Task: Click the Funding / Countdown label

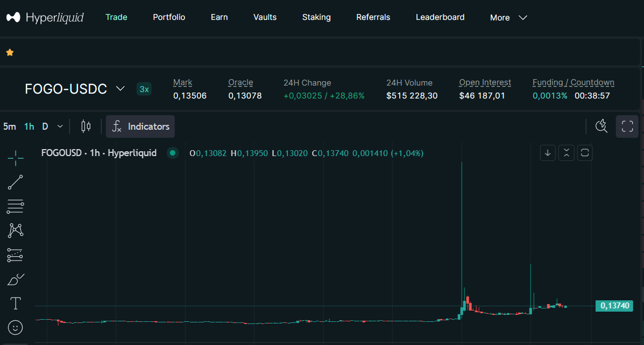Action: [x=574, y=82]
